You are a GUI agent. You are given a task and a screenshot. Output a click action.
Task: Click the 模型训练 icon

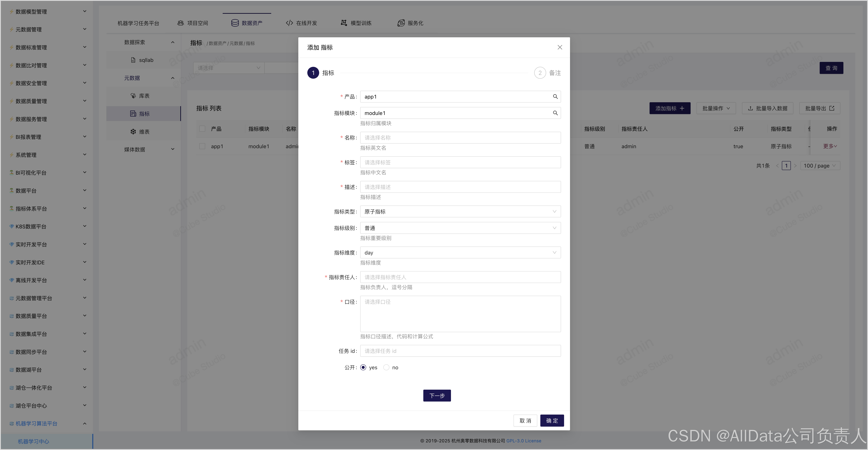pos(344,23)
